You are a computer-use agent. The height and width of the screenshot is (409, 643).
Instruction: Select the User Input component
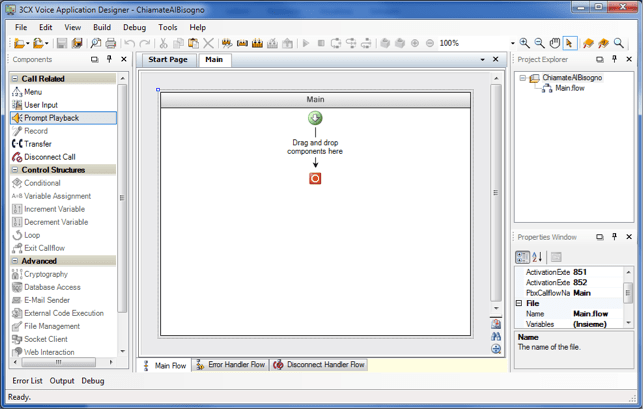[35, 105]
